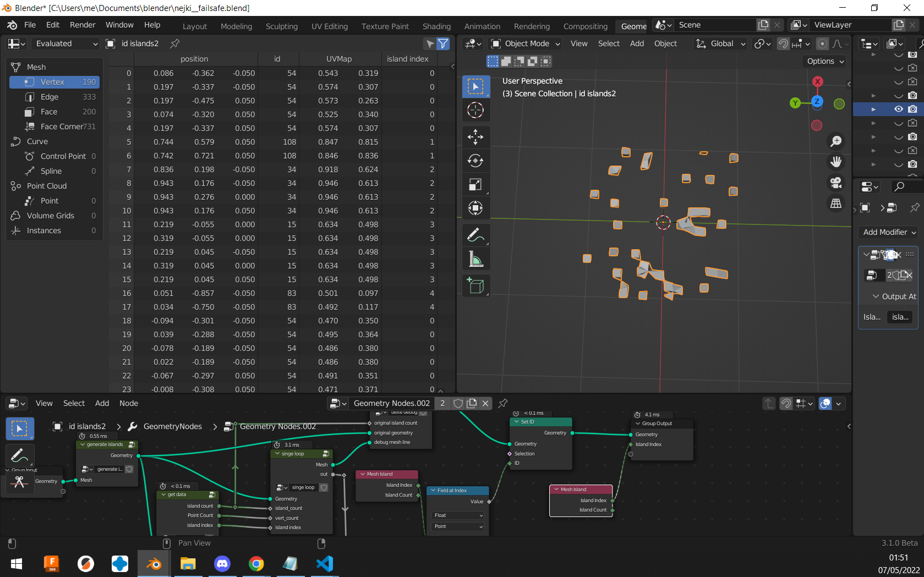The width and height of the screenshot is (924, 577).
Task: Click the fake user shield icon
Action: click(458, 403)
